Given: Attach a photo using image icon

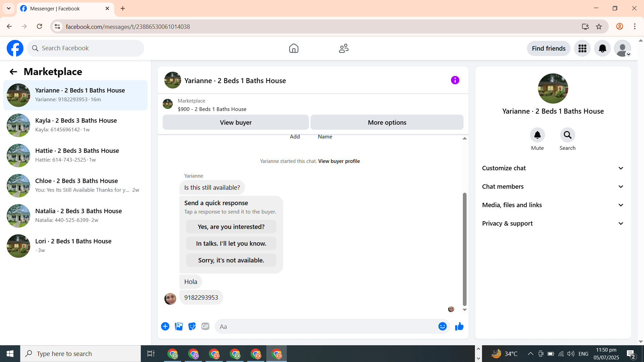Looking at the screenshot, I should pyautogui.click(x=179, y=326).
